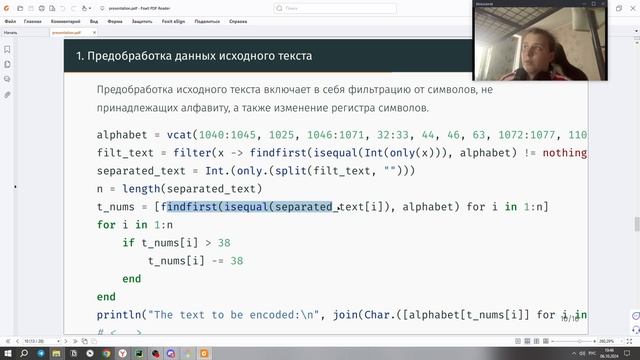The width and height of the screenshot is (640, 360).
Task: Click the zoom in plus button
Action: [594, 341]
